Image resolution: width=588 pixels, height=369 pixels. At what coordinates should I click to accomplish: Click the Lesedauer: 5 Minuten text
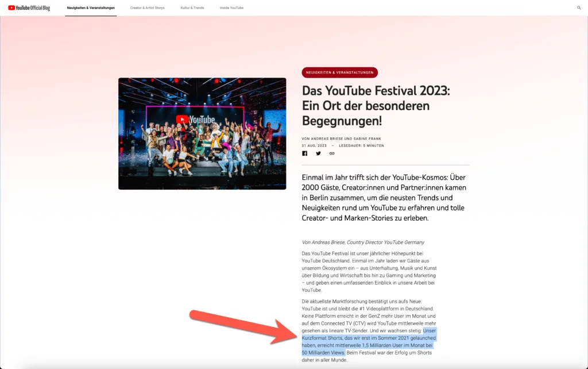click(362, 145)
